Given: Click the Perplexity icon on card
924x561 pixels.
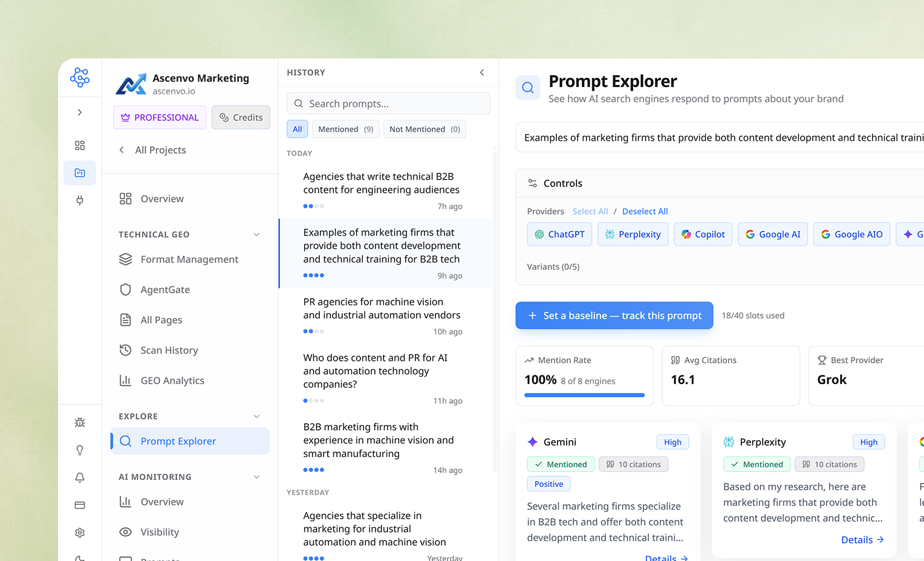Looking at the screenshot, I should pyautogui.click(x=729, y=442).
